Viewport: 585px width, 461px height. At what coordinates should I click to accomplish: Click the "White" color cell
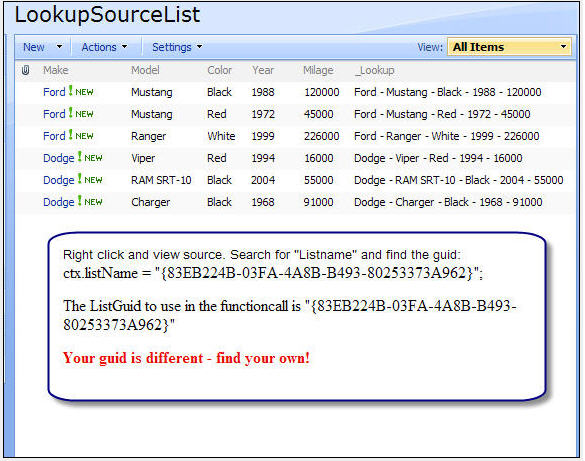click(x=221, y=136)
